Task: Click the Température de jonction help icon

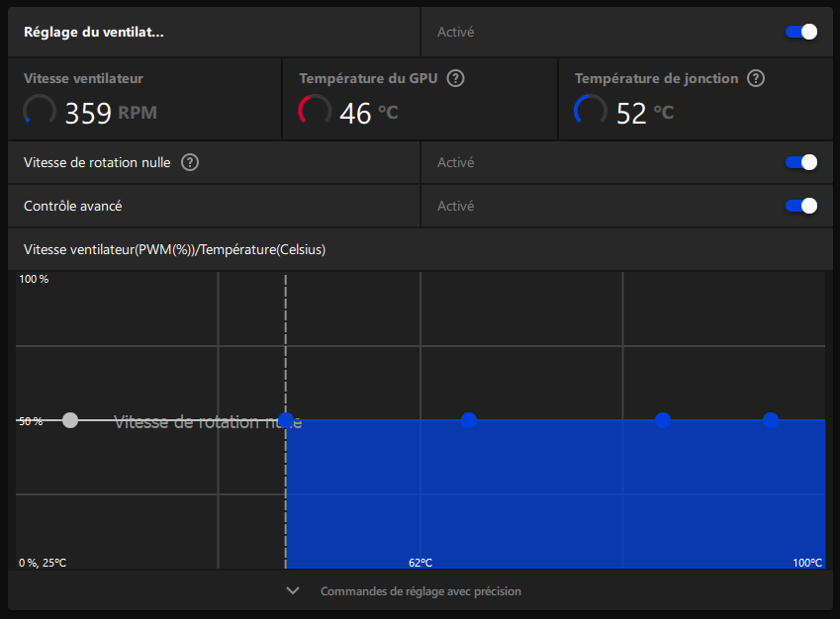Action: (x=756, y=78)
